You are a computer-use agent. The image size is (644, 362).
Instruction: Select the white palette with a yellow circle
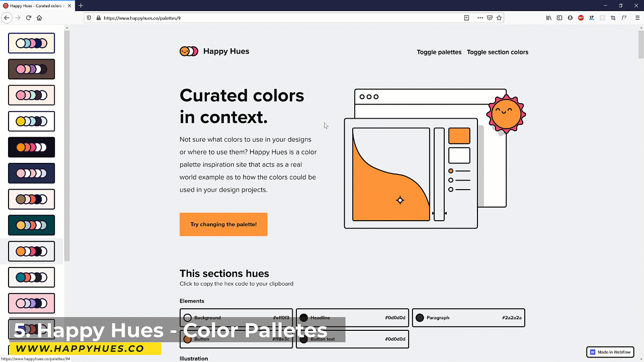(x=31, y=121)
